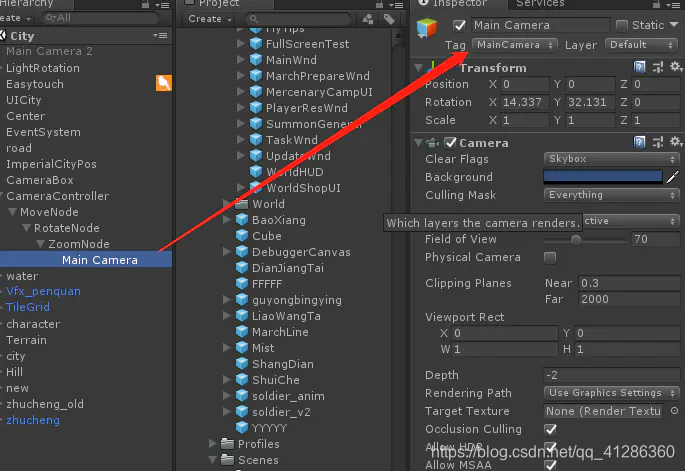The image size is (685, 471).
Task: Open Culling Mask Everything dropdown
Action: 612,195
